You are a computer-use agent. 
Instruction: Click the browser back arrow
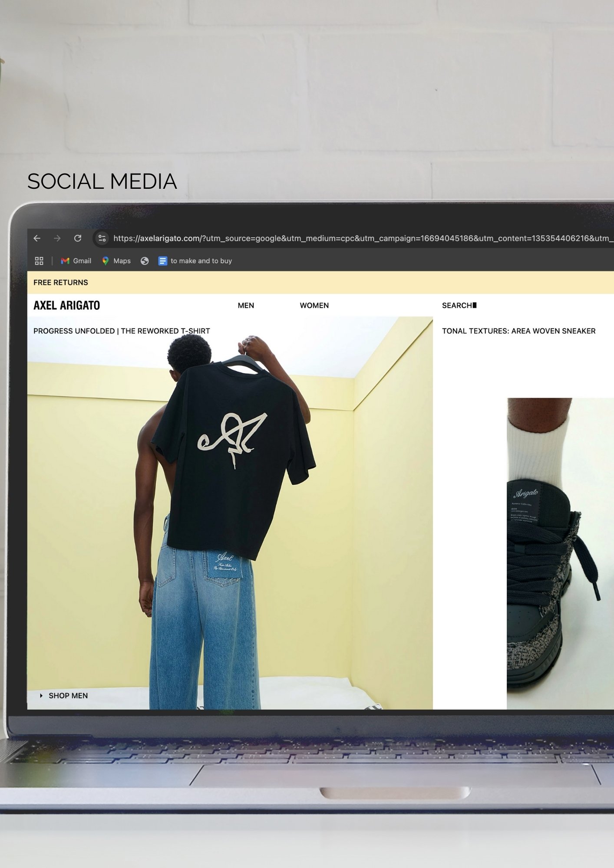37,238
